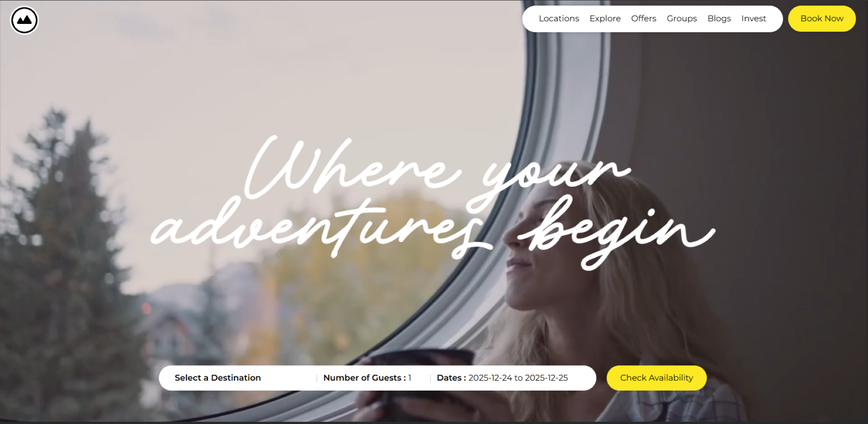Select Groups in the navigation bar

coord(682,19)
